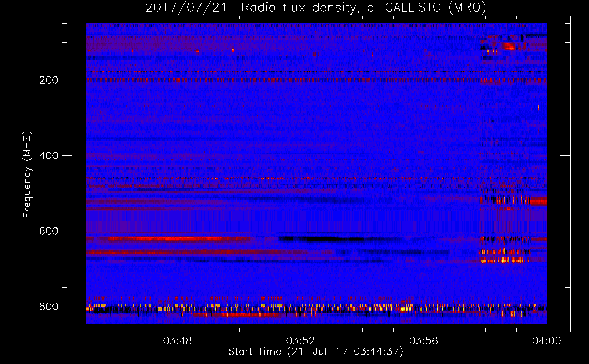Screen dimensions: 589x364
Task: Click the yellow burst near 680 MHz after 03:58
Action: pyautogui.click(x=503, y=260)
